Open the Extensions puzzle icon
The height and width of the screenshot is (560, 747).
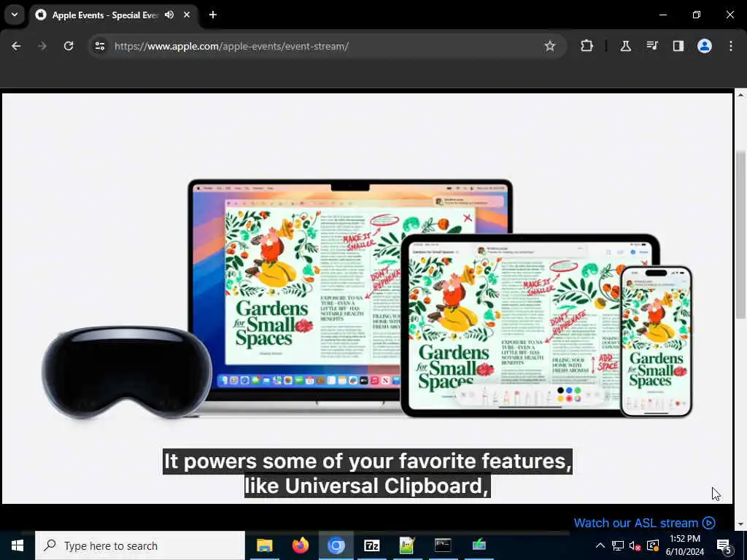click(x=587, y=46)
